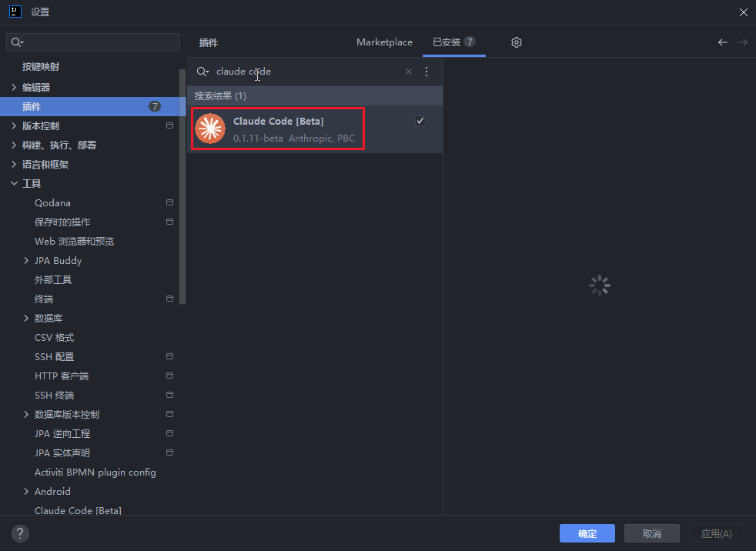The image size is (756, 551).
Task: Open CSV 格式 settings page
Action: [55, 337]
